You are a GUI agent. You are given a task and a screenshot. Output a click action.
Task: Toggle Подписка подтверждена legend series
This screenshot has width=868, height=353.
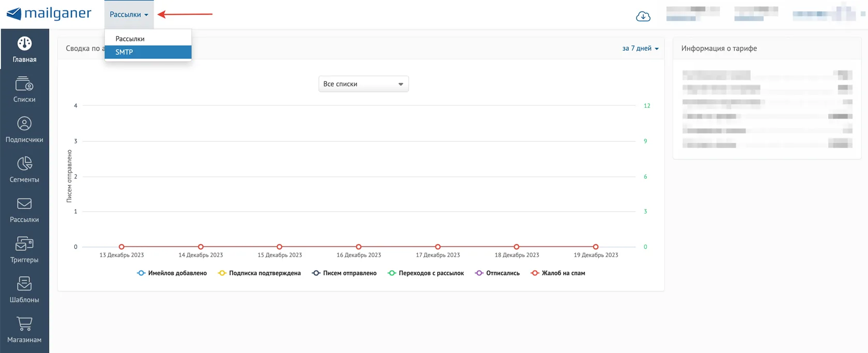(259, 273)
